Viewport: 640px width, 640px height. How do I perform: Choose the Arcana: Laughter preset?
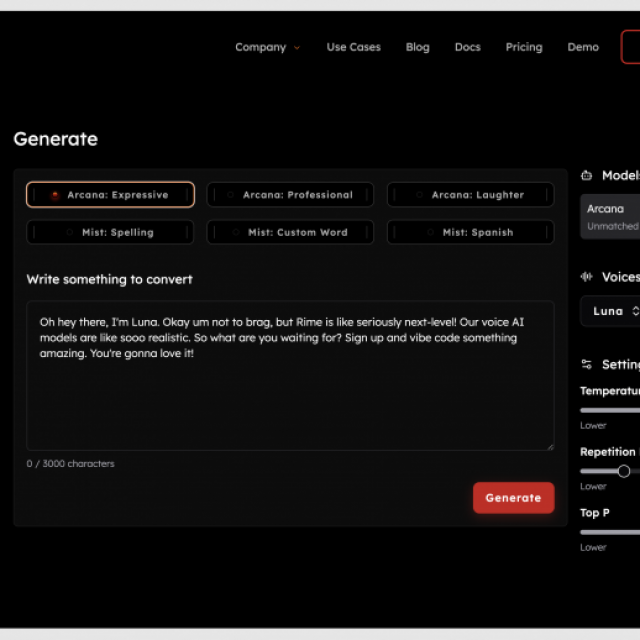(470, 195)
